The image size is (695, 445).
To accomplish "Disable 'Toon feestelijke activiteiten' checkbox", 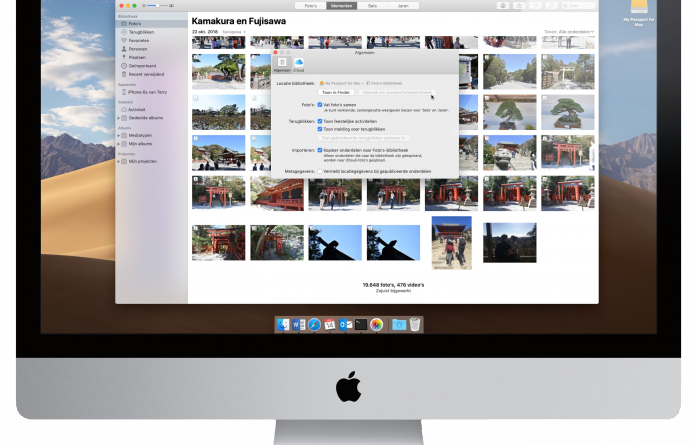I will point(320,121).
